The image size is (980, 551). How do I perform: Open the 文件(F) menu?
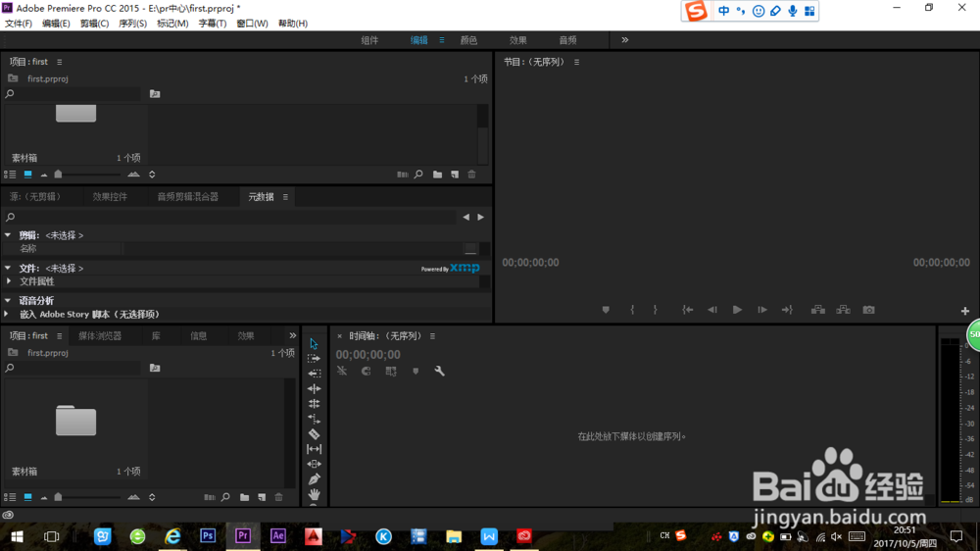point(18,24)
